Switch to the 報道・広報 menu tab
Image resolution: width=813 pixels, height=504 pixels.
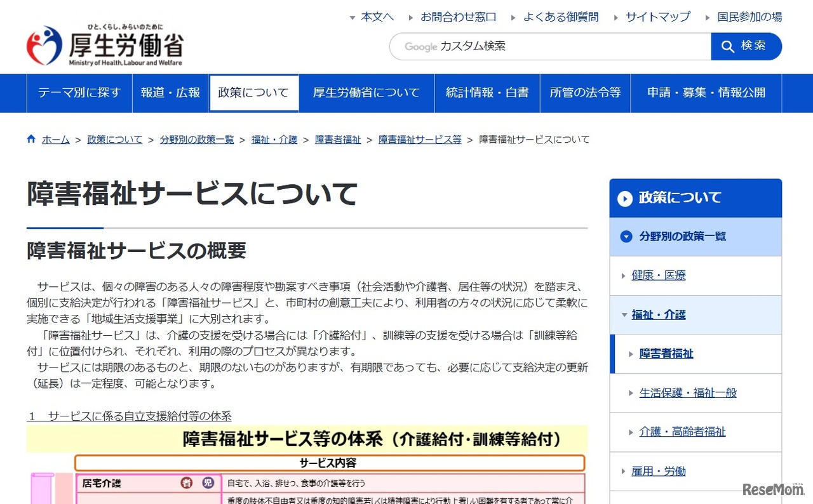(170, 93)
